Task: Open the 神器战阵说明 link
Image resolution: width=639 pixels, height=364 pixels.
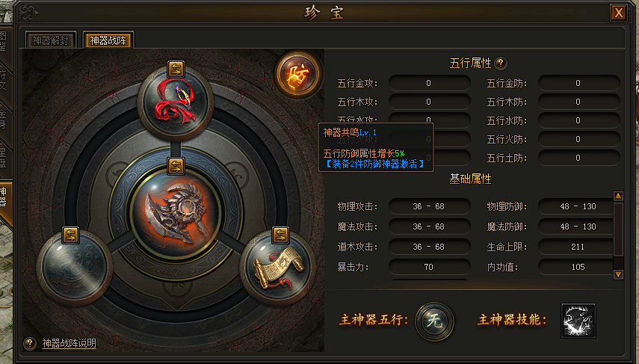Action: (70, 343)
